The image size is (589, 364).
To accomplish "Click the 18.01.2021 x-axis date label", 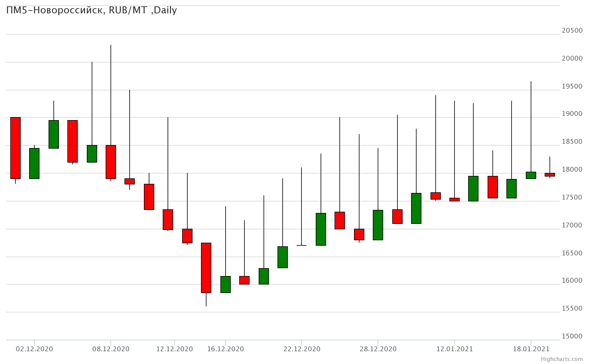I will [x=531, y=349].
